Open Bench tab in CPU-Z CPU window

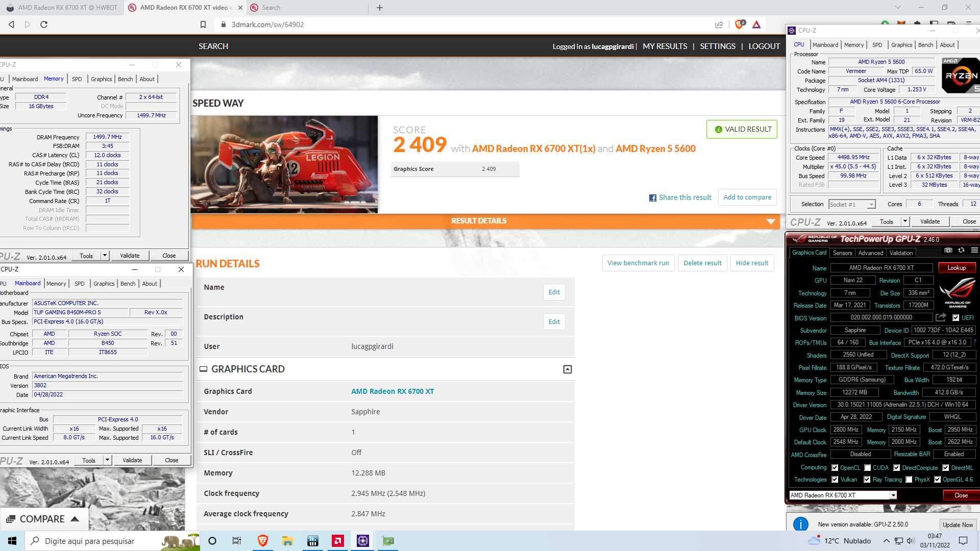925,45
